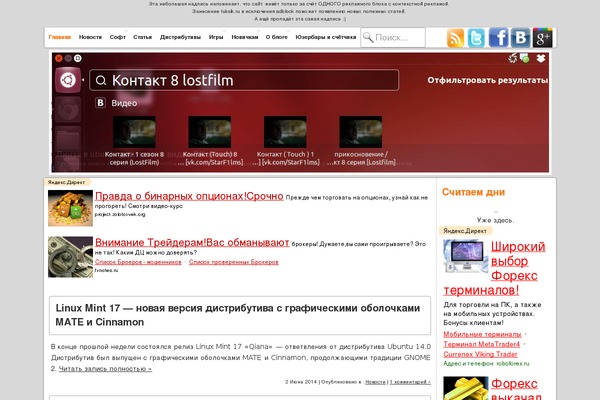Click the computer monitor ad image
This screenshot has height=400, width=600.
pyautogui.click(x=466, y=256)
